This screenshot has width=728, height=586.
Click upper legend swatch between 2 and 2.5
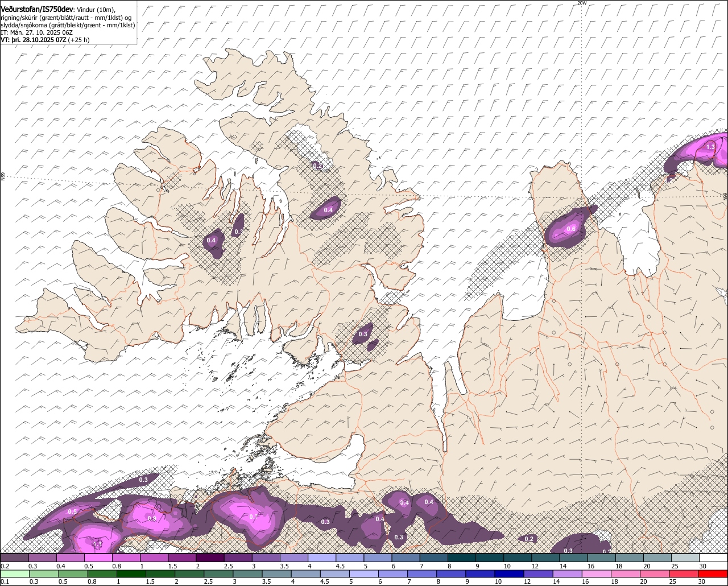[x=210, y=558]
